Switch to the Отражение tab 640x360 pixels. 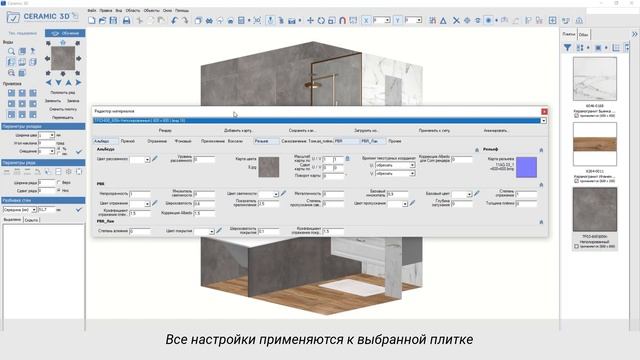(x=158, y=141)
